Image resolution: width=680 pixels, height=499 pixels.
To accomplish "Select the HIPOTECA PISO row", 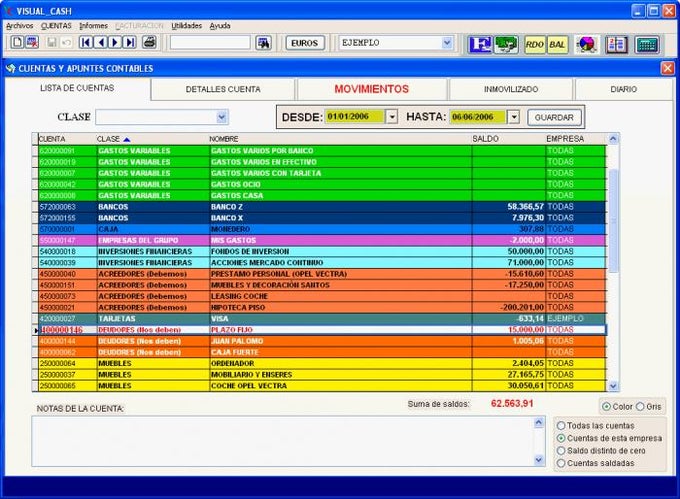I will coord(322,307).
